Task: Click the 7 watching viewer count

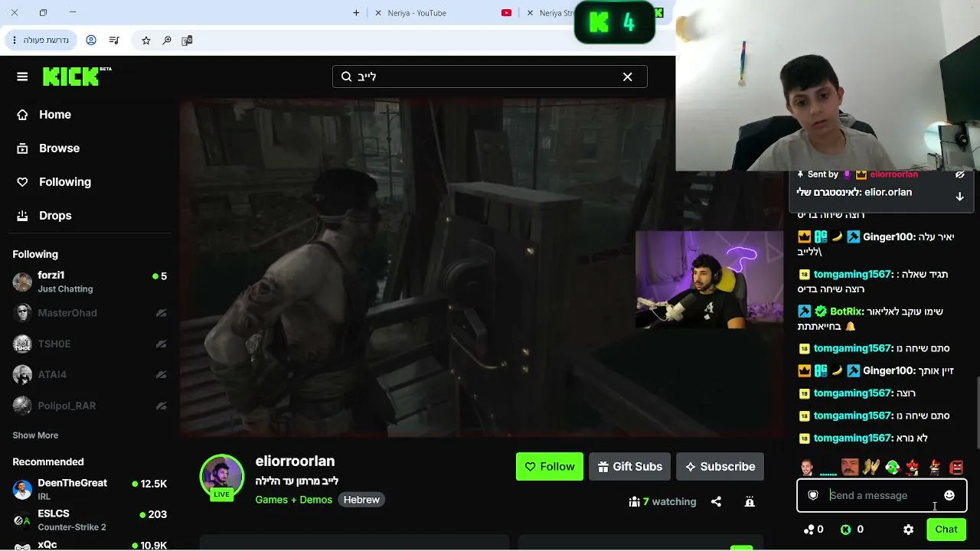Action: [x=662, y=502]
